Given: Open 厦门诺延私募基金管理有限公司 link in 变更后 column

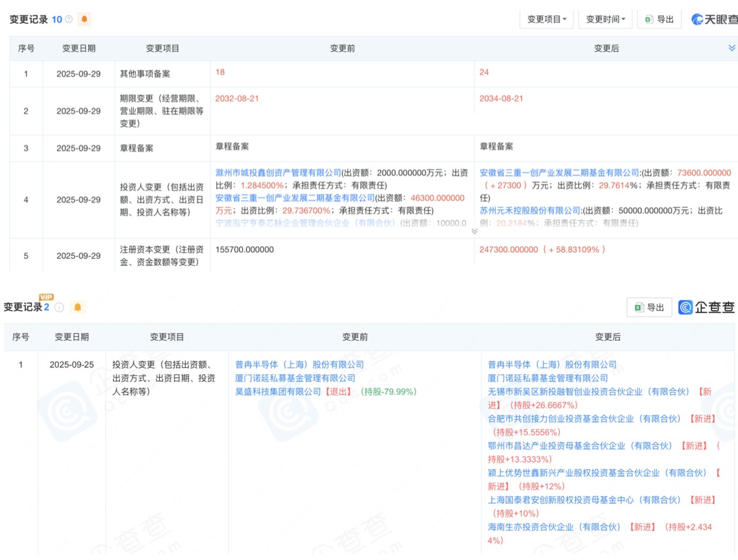Looking at the screenshot, I should (x=548, y=378).
